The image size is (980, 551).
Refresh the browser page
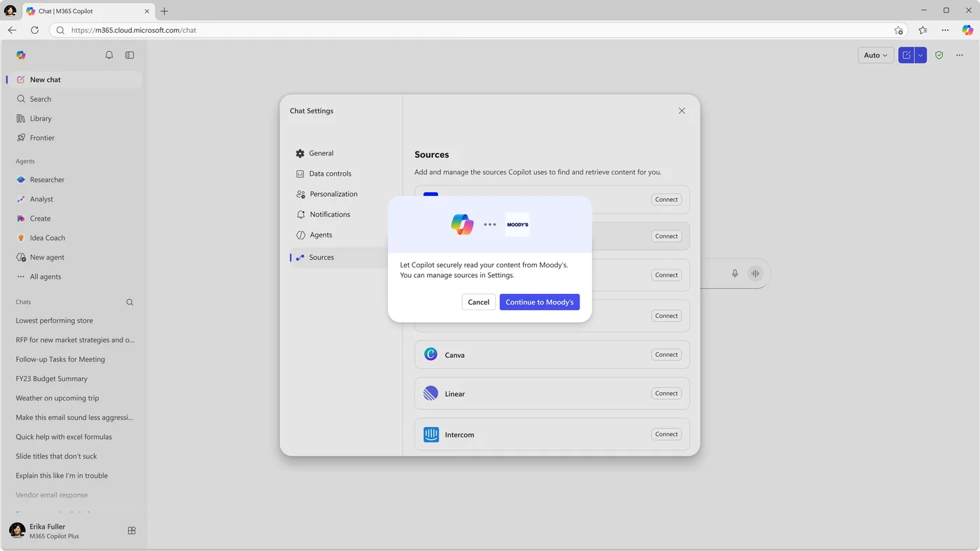(x=34, y=30)
